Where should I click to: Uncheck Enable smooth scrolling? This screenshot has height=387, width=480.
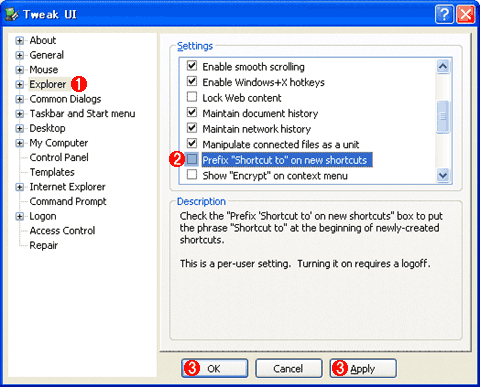point(192,66)
